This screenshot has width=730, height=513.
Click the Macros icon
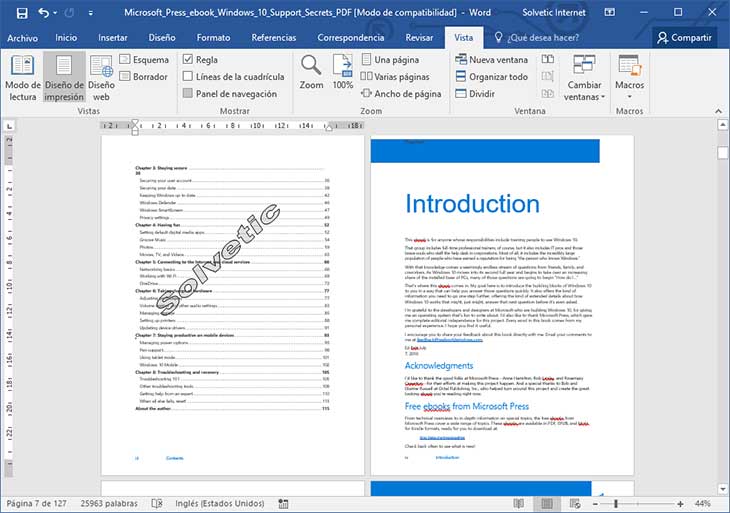pos(629,65)
